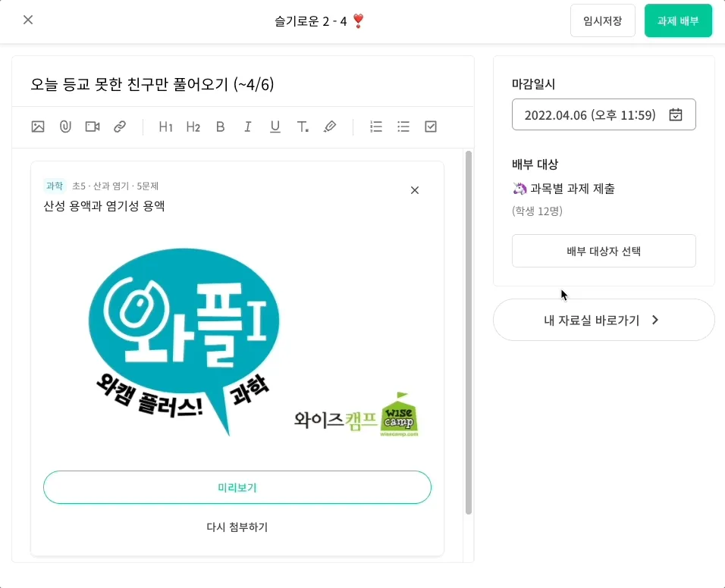This screenshot has width=725, height=588.
Task: Insert a checkbox checklist
Action: tap(431, 127)
